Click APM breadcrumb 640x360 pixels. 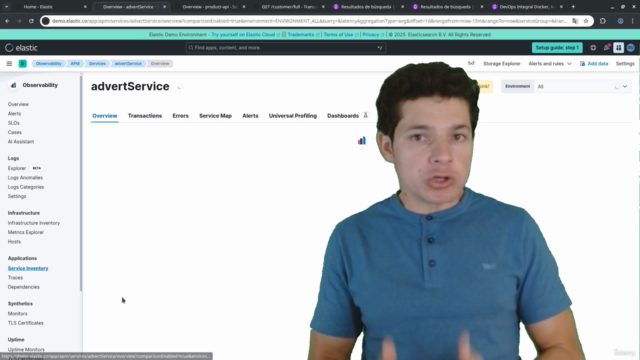click(x=75, y=64)
